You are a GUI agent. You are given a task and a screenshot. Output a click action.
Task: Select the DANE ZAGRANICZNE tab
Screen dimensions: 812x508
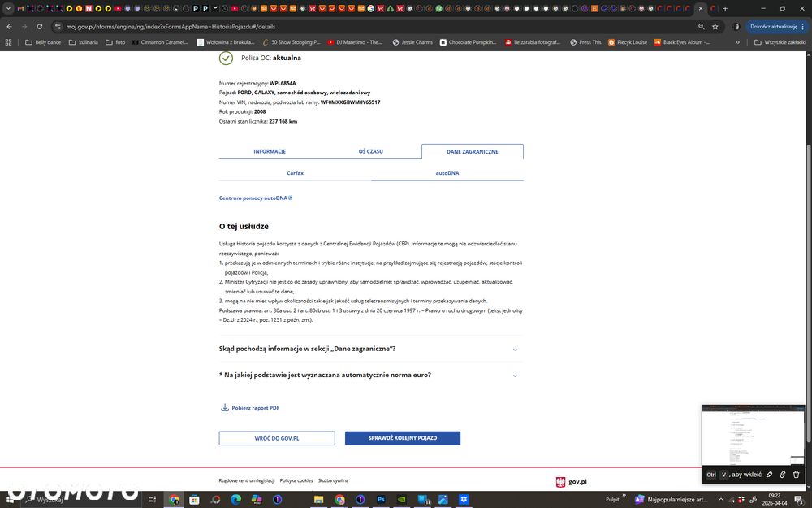pos(473,151)
